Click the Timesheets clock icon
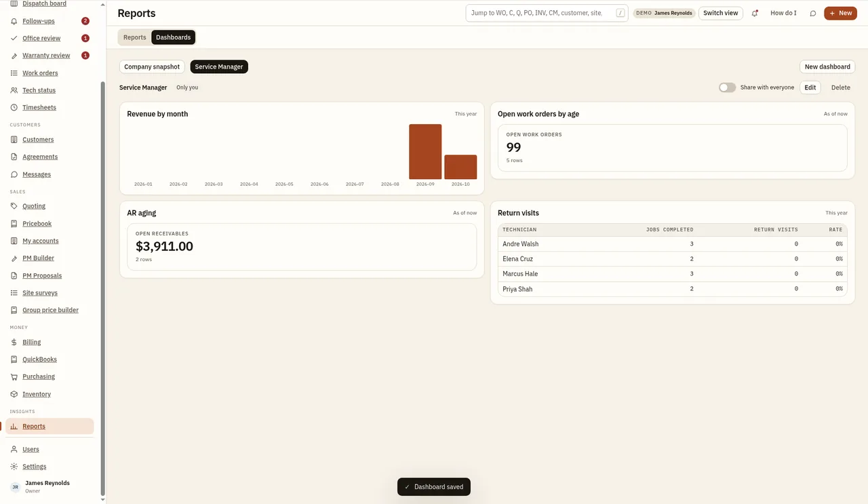Viewport: 868px width, 504px height. 14,107
